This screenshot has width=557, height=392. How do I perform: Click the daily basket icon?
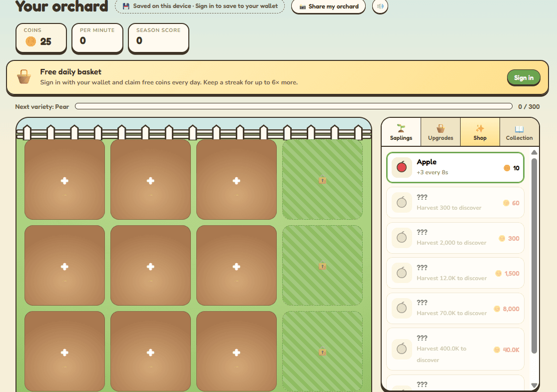coord(24,77)
